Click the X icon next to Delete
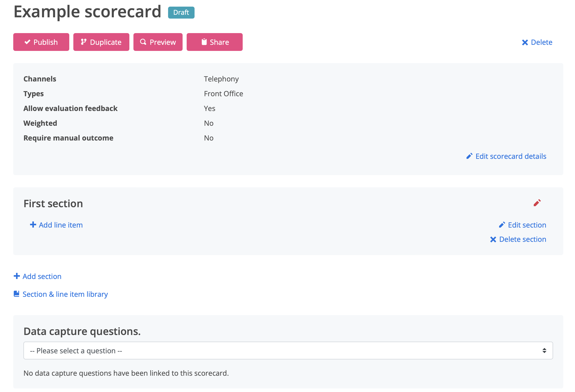Screen dimensions: 575x392 click(x=525, y=42)
